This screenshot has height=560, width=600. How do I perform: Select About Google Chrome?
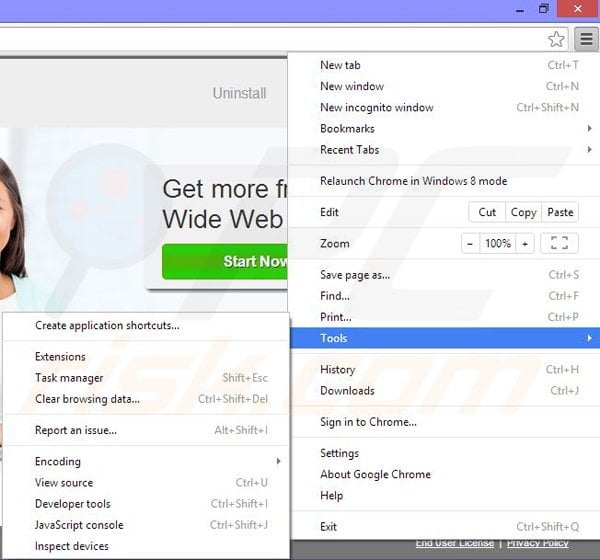point(445,474)
